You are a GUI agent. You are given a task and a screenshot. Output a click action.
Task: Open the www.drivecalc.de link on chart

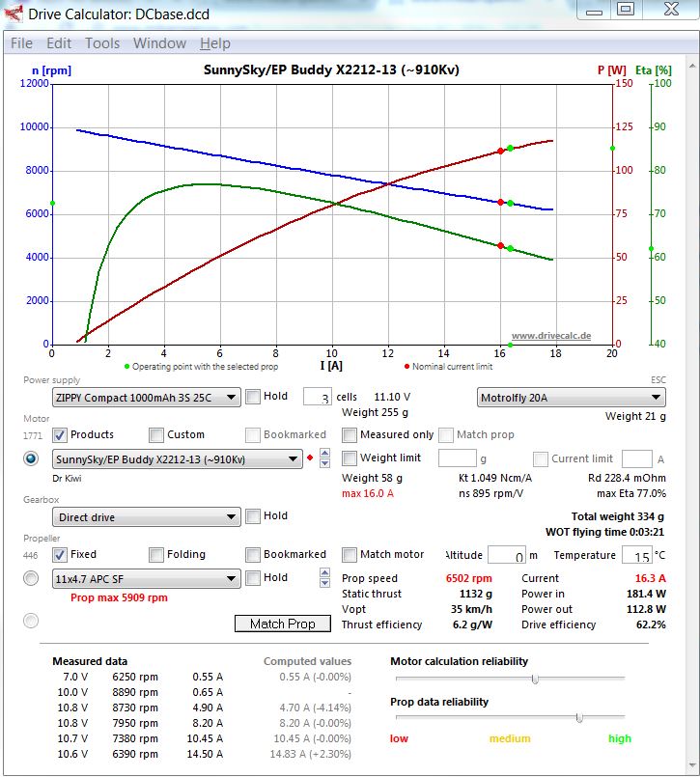[x=550, y=336]
